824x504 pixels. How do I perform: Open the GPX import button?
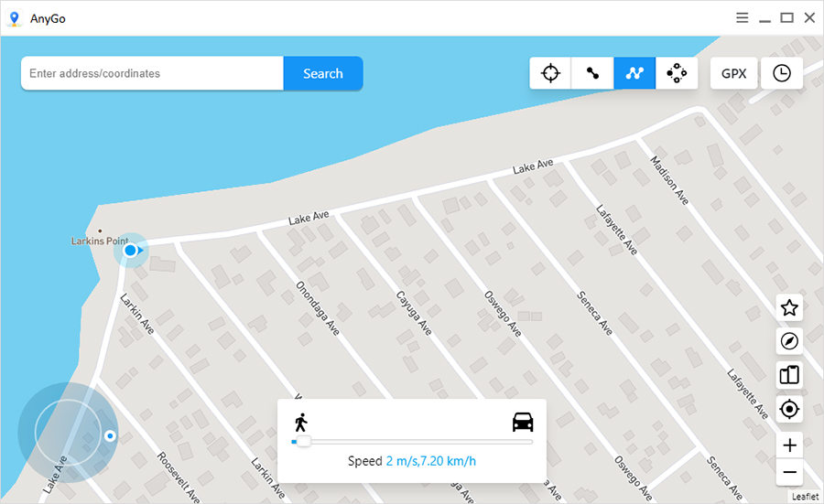point(733,74)
